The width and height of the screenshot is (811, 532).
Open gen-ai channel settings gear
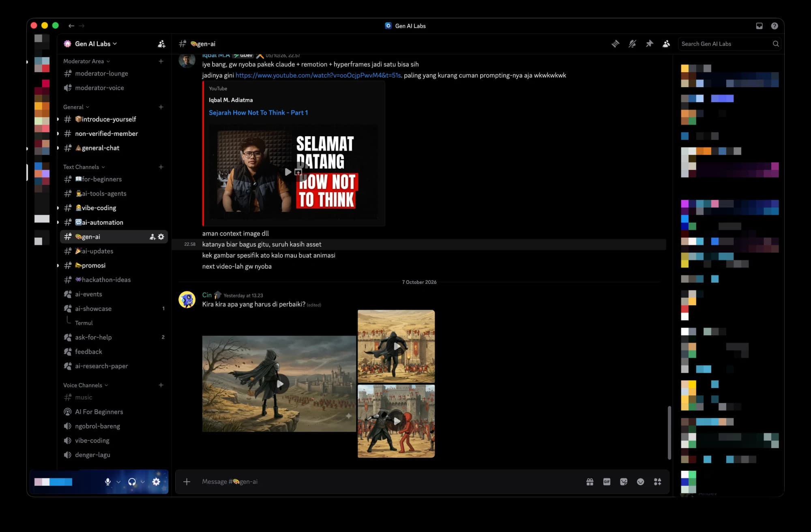161,237
